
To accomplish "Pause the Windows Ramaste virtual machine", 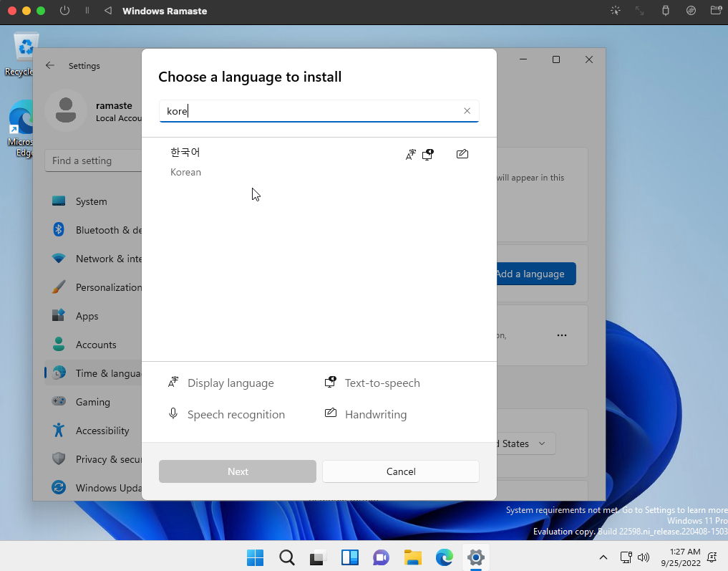I will 87,10.
